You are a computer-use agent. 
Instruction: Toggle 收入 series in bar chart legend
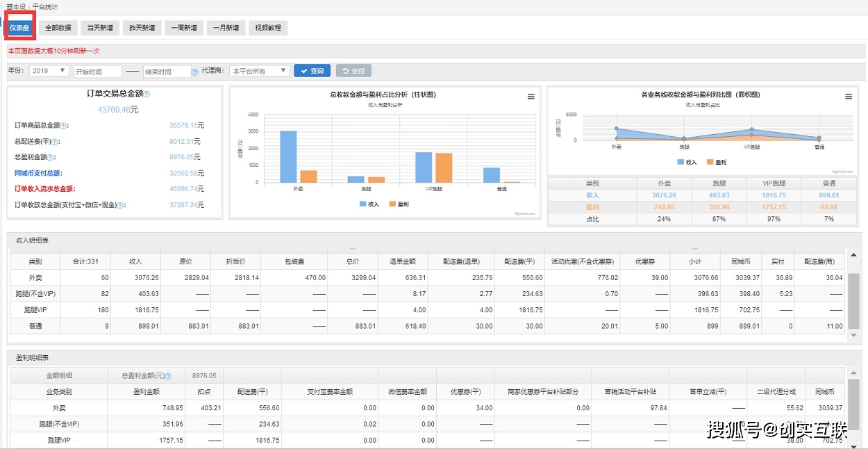pos(369,204)
